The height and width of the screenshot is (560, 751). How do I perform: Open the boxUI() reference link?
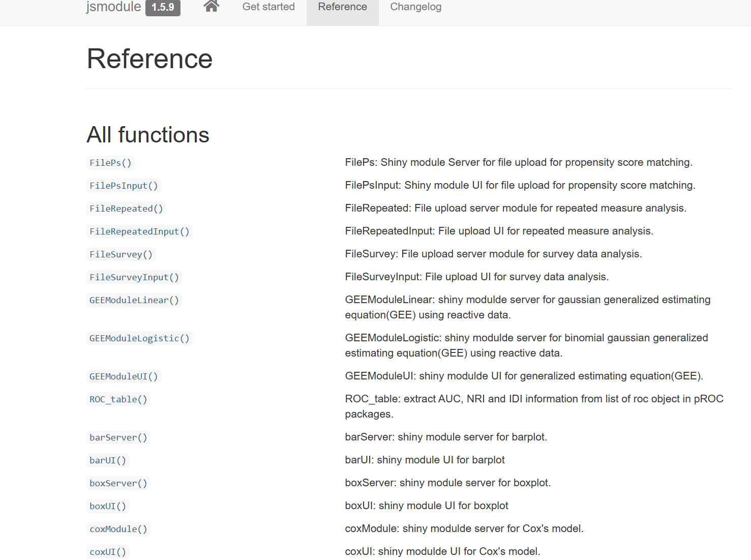pos(108,506)
